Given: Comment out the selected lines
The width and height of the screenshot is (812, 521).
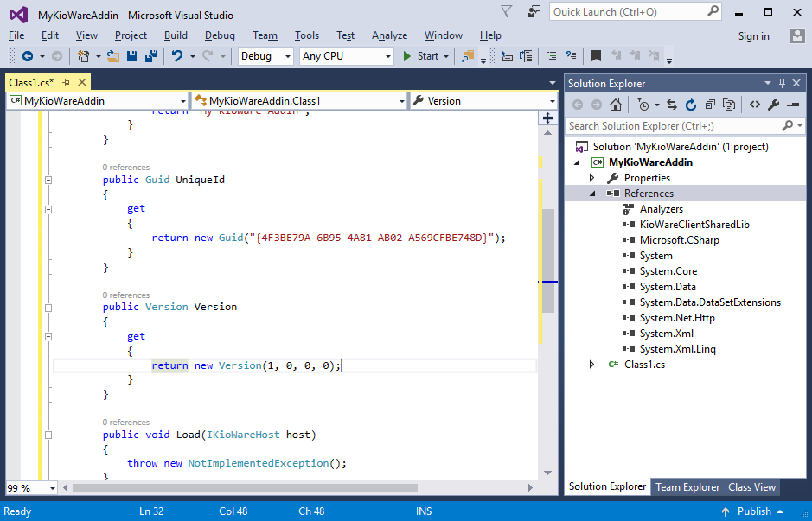Looking at the screenshot, I should (552, 56).
